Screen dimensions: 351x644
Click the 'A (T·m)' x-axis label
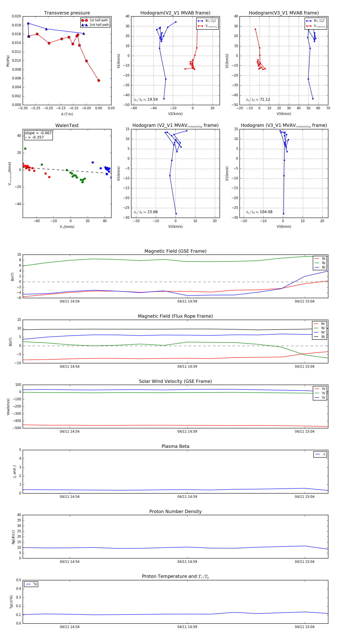[x=67, y=114]
